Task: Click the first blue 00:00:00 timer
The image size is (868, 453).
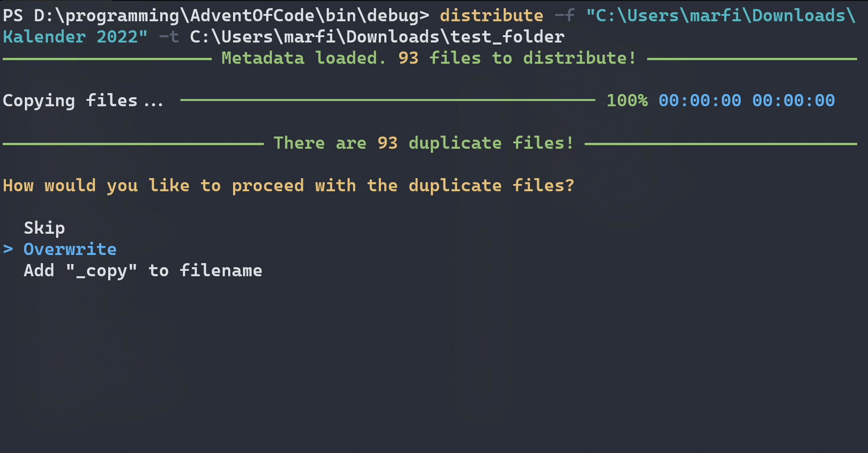Action: coord(700,100)
